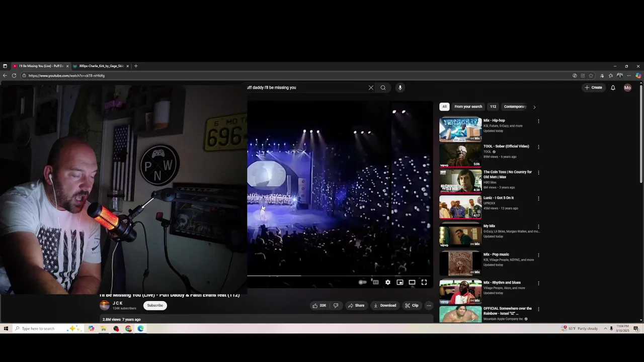Open options for 'Mix - Rhythm and blues'
The image size is (644, 362).
click(538, 283)
